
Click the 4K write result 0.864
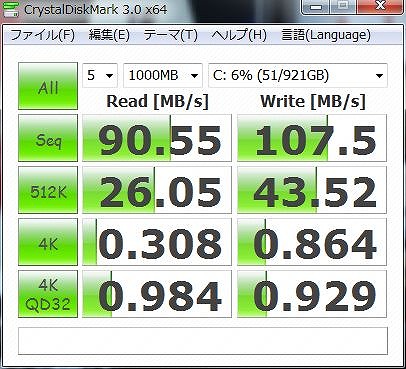coord(312,242)
